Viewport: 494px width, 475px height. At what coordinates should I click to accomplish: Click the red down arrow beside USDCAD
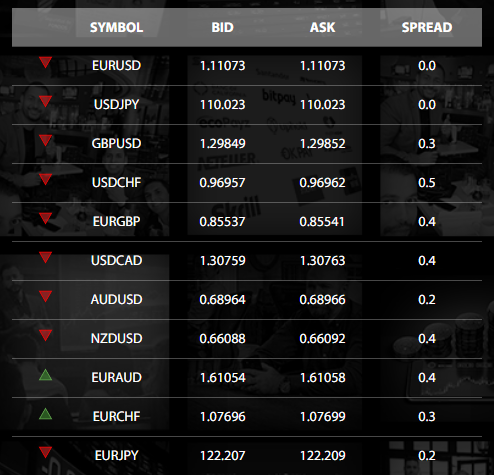(45, 257)
